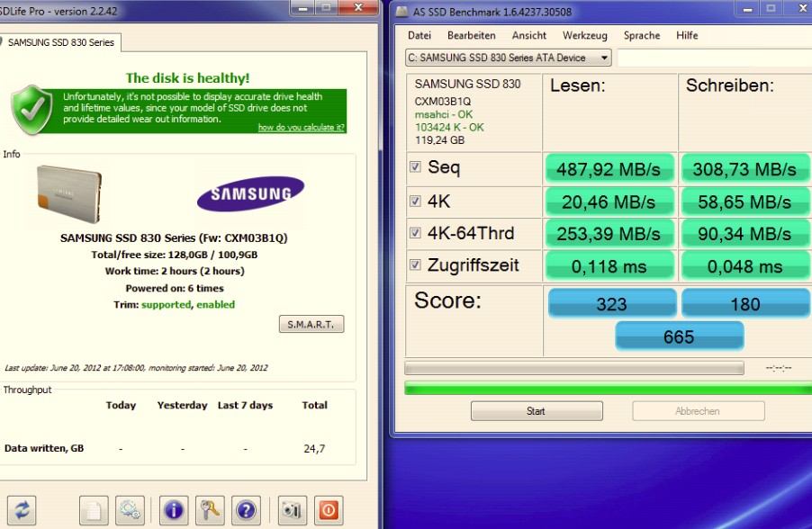Close the SSDLife Pro window
Screen dimensions: 812x529
(x=358, y=8)
